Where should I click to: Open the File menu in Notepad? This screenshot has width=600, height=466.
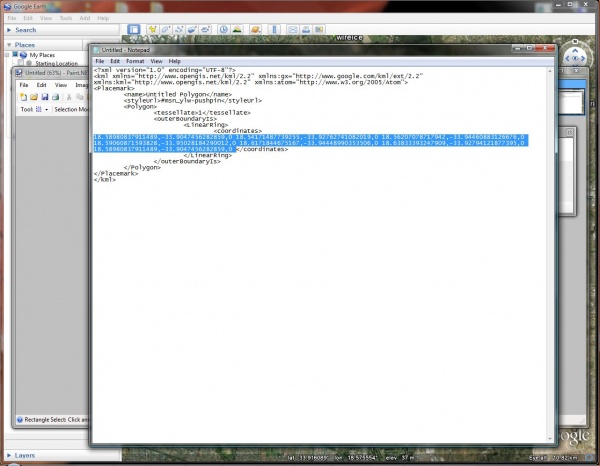[99, 61]
